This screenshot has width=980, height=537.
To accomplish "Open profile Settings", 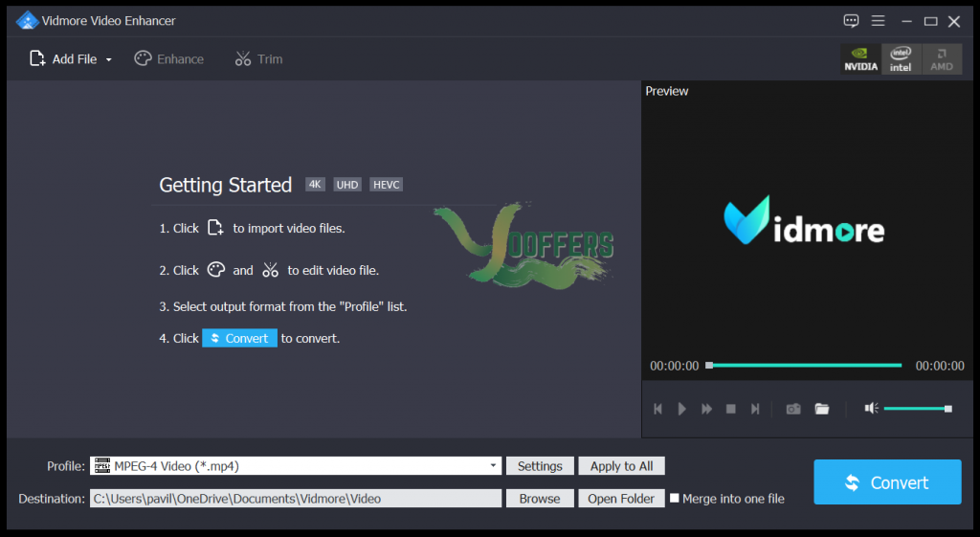I will pyautogui.click(x=540, y=466).
